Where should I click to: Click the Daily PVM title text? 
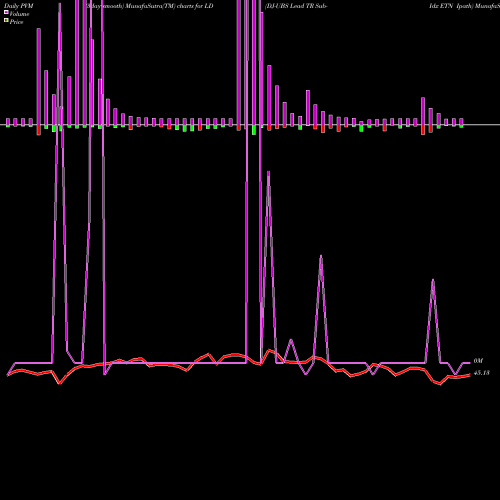pyautogui.click(x=19, y=6)
